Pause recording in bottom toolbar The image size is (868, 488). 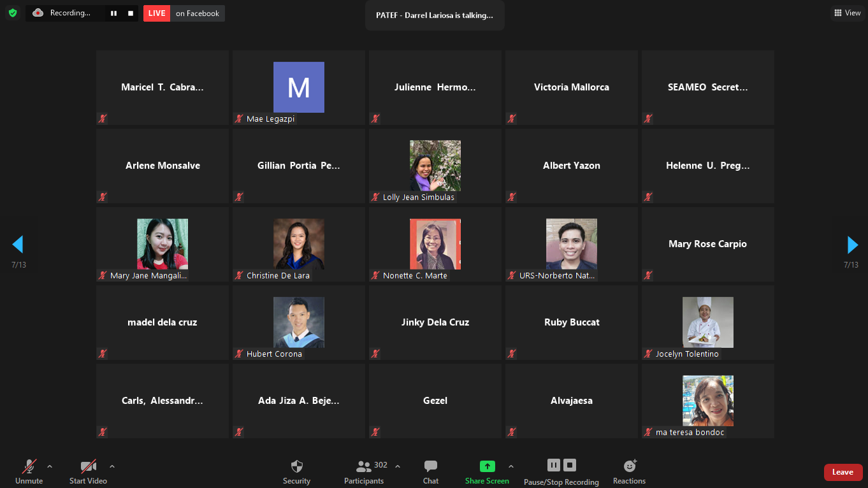click(553, 465)
